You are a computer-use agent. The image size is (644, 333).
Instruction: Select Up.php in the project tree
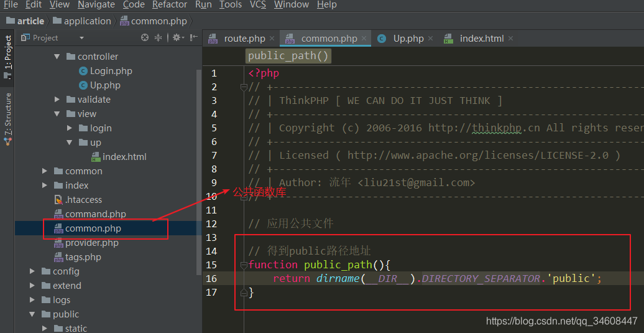click(105, 85)
